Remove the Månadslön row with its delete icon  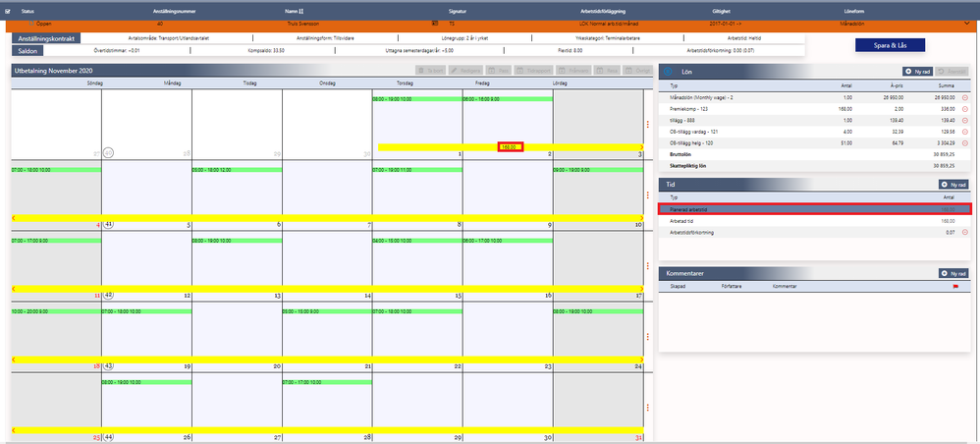point(964,97)
